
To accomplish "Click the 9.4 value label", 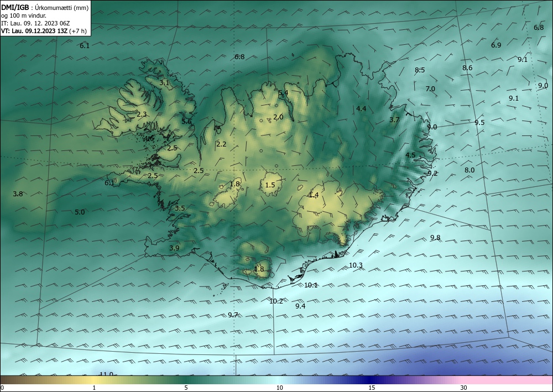I will [x=300, y=306].
